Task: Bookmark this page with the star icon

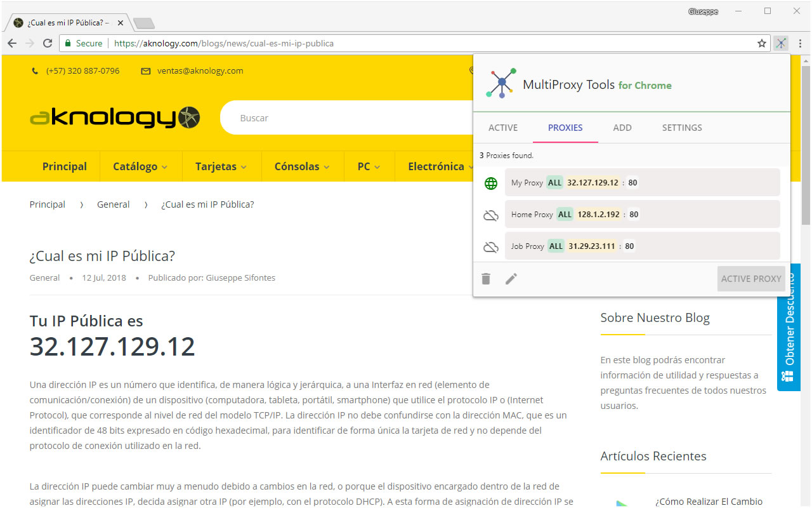Action: (762, 43)
